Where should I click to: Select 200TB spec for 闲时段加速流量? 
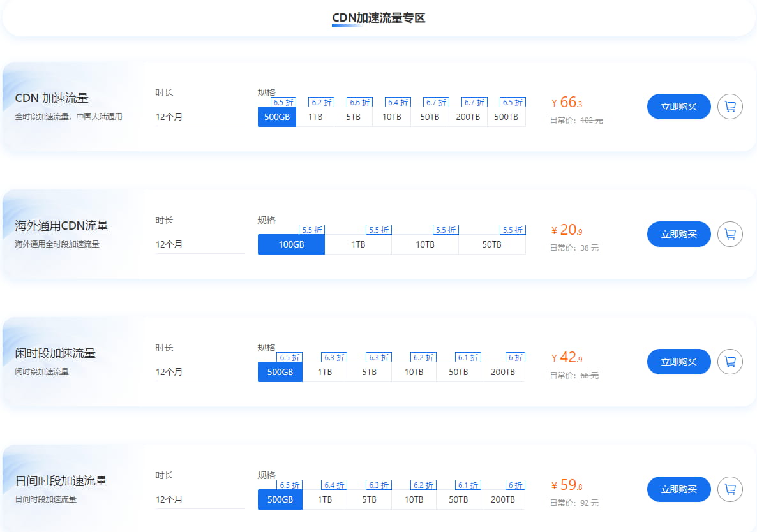tap(503, 372)
